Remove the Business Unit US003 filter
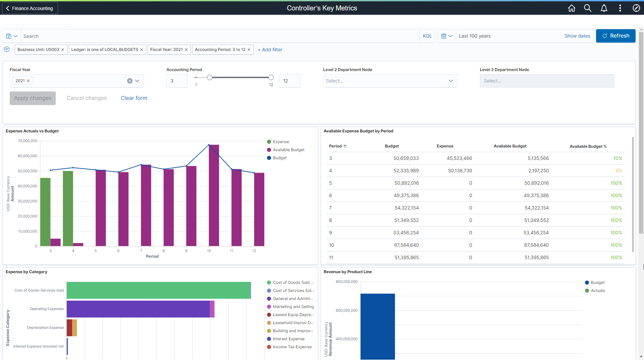This screenshot has height=362, width=644. 63,50
